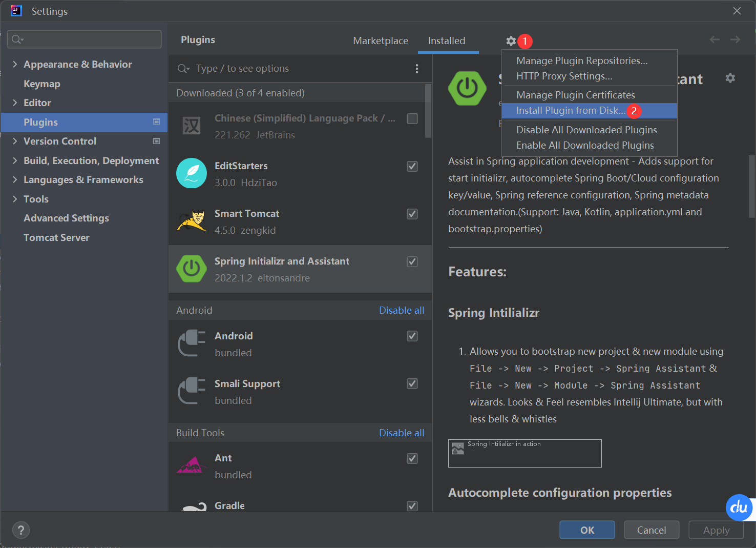The image size is (756, 548).
Task: Click the plugin details scrollbar
Action: 751,187
